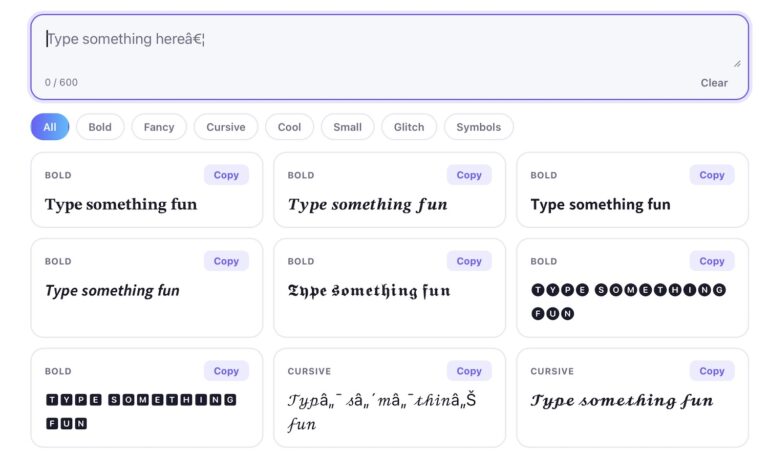
Task: Copy the bold Fraktur blackletter style
Action: 469,261
